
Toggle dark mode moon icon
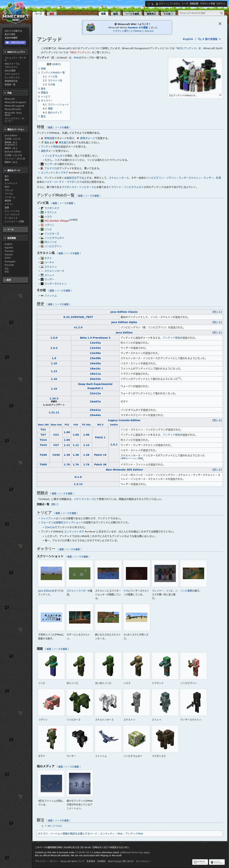click(x=153, y=4)
